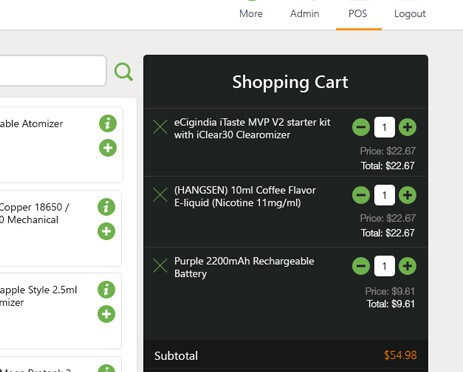Click the apple Style 2.5ml product name
463x372 pixels.
point(38,296)
